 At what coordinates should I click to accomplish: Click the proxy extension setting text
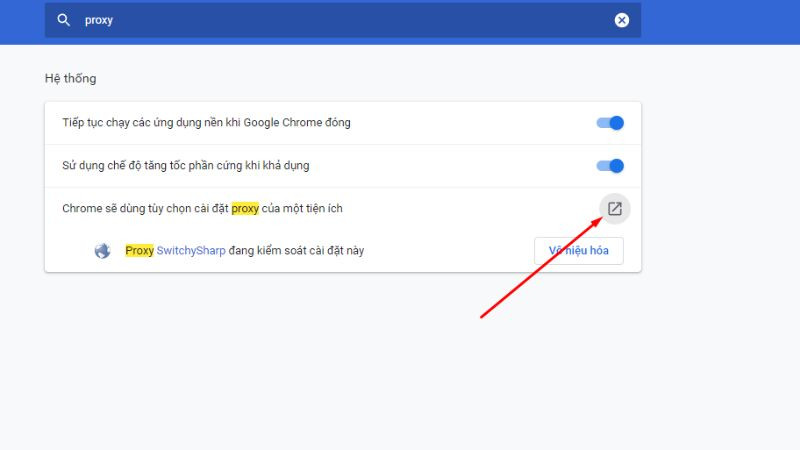pyautogui.click(x=202, y=209)
